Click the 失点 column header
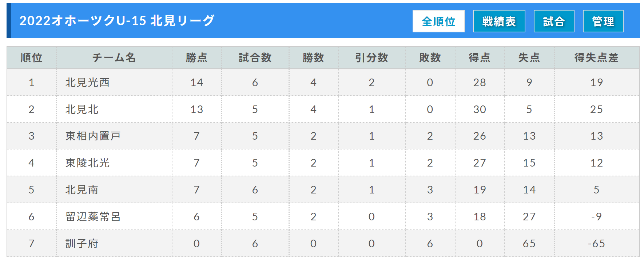Image resolution: width=644 pixels, height=260 pixels. tap(529, 57)
